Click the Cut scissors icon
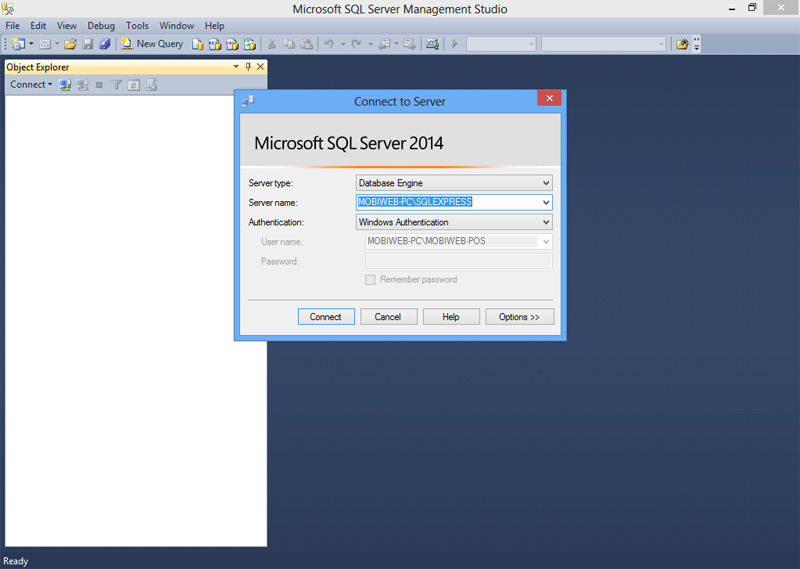Image resolution: width=800 pixels, height=569 pixels. pos(272,44)
